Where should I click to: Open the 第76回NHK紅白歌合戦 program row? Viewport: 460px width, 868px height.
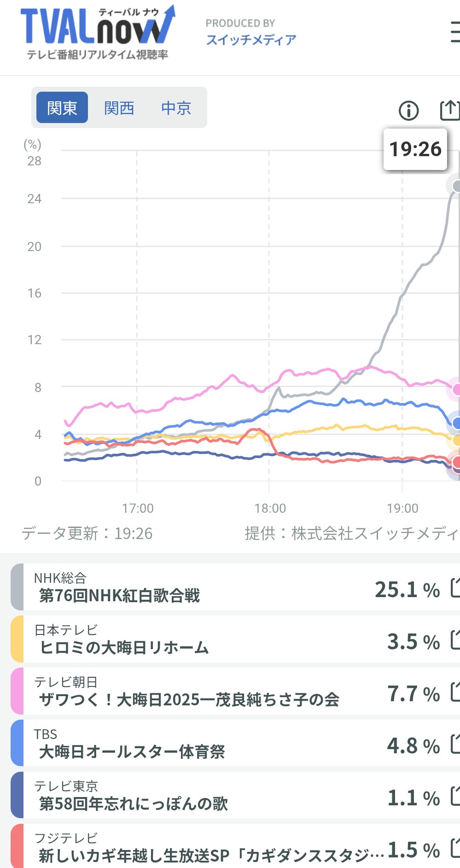click(x=184, y=587)
